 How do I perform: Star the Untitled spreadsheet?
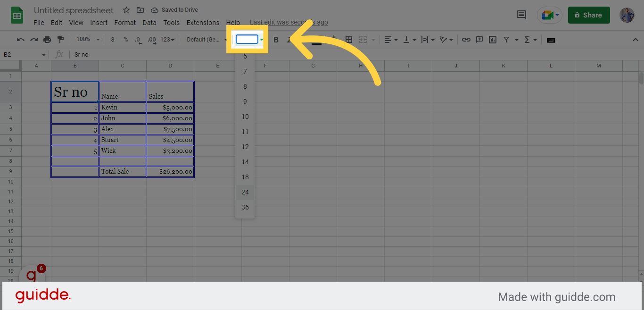[126, 10]
